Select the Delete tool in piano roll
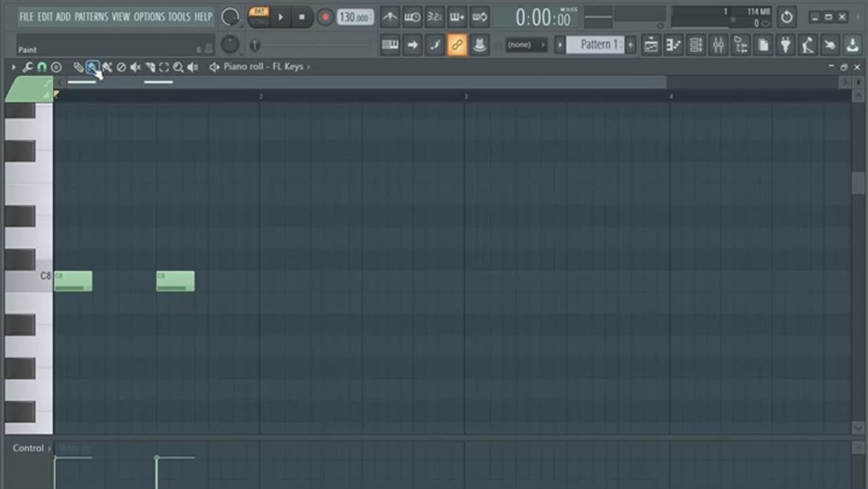The image size is (868, 489). pyautogui.click(x=121, y=67)
